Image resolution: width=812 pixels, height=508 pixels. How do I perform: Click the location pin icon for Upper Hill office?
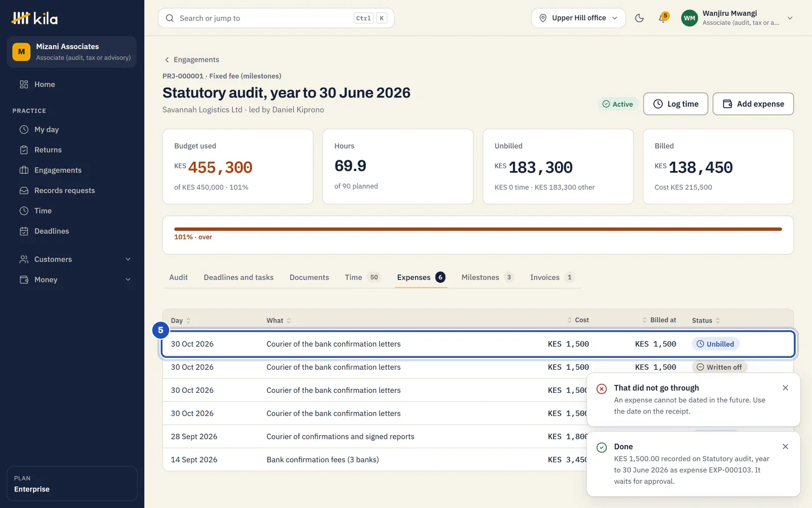coord(543,18)
